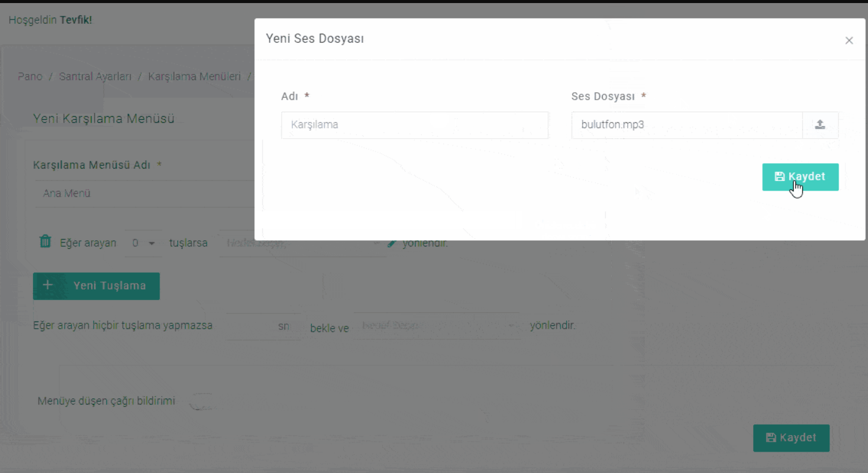Viewport: 868px width, 473px height.
Task: Click the Karşılama Menüsü Adı field with Ana Menü
Action: coord(144,194)
